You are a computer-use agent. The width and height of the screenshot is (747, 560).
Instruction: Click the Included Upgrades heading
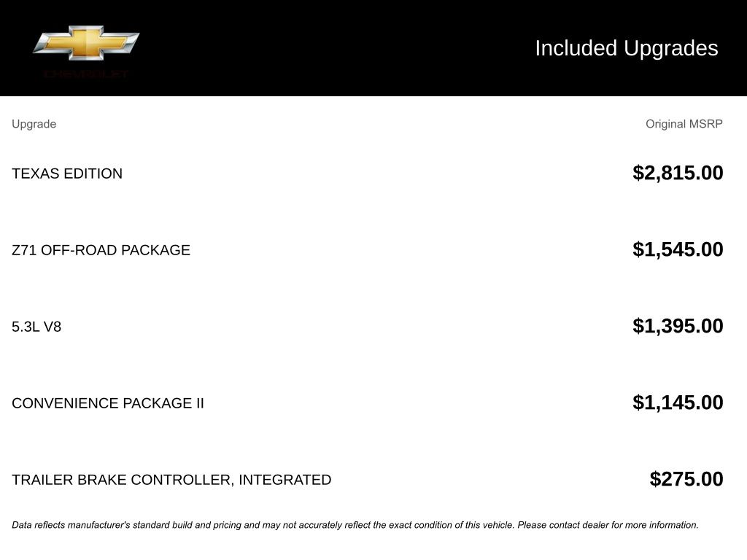[626, 48]
